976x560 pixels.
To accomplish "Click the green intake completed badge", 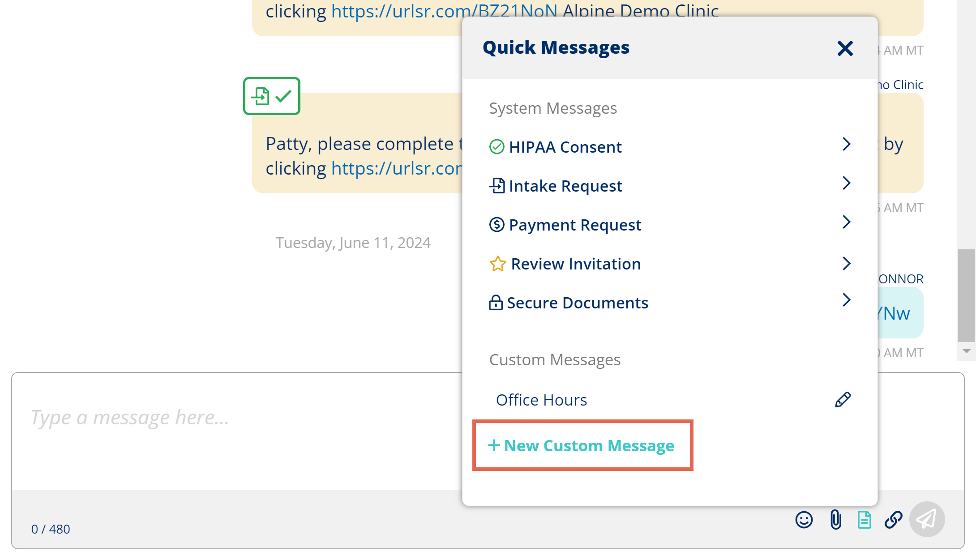I will pyautogui.click(x=271, y=96).
